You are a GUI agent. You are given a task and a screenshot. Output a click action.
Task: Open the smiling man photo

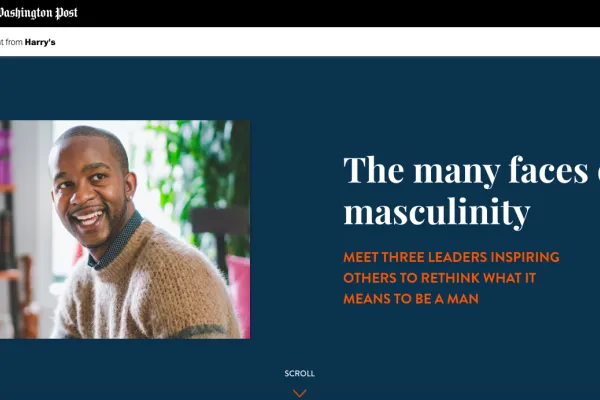(125, 229)
